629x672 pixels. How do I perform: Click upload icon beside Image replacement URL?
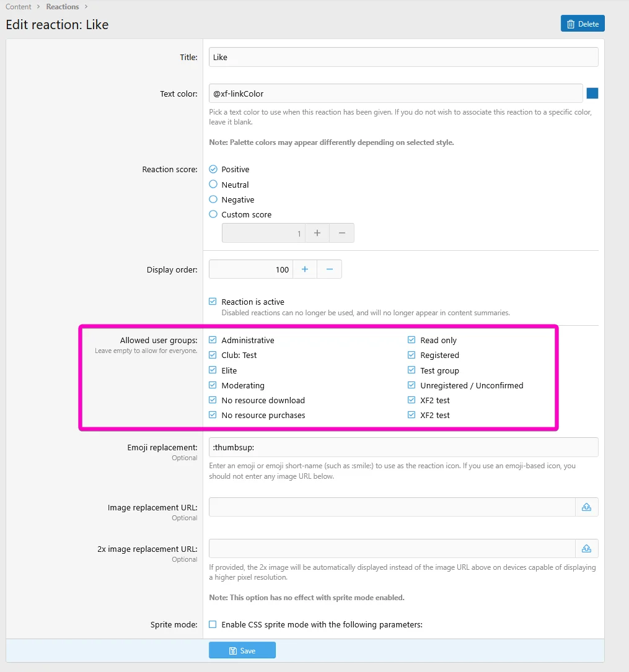pos(586,507)
